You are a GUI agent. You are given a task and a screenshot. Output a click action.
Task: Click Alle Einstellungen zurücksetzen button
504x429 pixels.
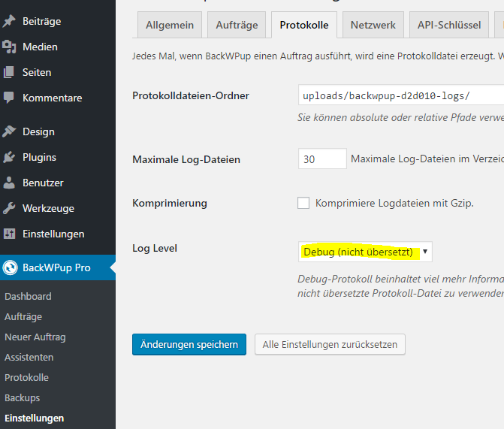point(330,344)
